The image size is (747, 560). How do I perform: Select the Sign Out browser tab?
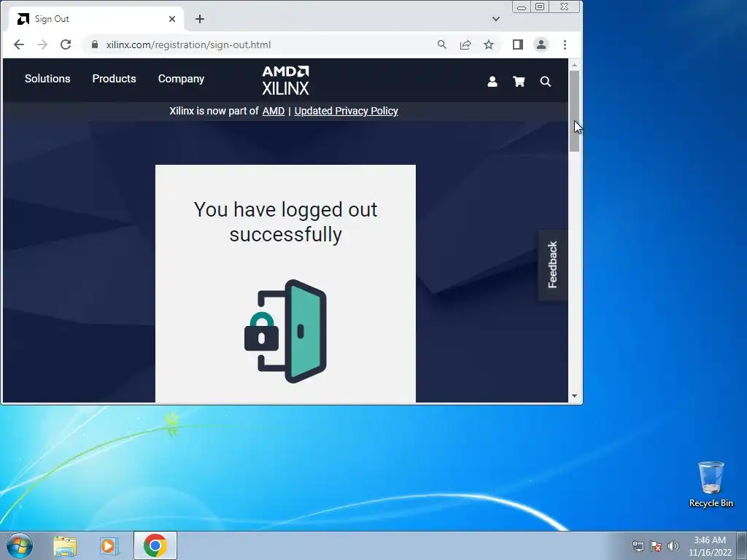(x=96, y=19)
